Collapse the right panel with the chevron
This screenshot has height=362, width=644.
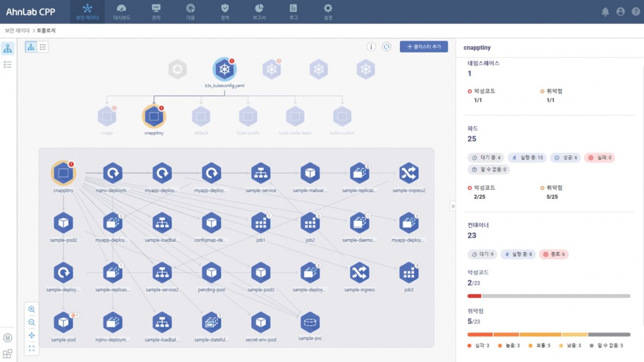pos(453,206)
